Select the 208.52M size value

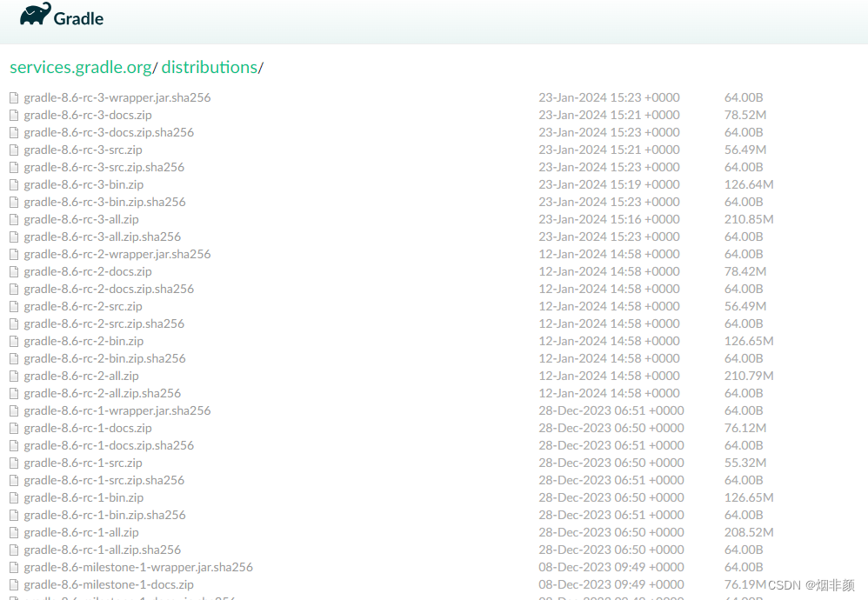(749, 532)
